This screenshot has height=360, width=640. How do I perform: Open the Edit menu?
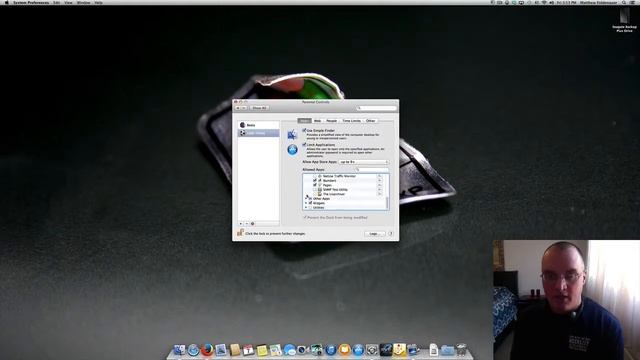pyautogui.click(x=56, y=2)
